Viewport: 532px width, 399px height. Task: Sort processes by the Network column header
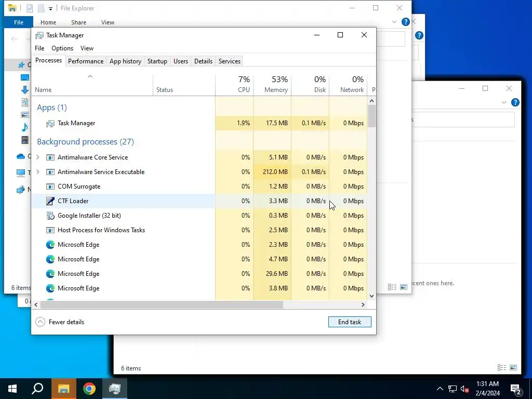click(348, 85)
